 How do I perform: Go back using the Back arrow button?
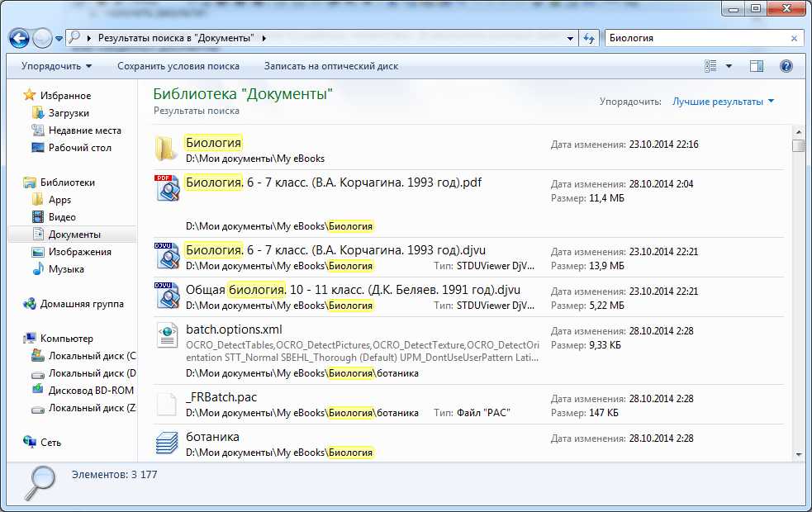[19, 38]
